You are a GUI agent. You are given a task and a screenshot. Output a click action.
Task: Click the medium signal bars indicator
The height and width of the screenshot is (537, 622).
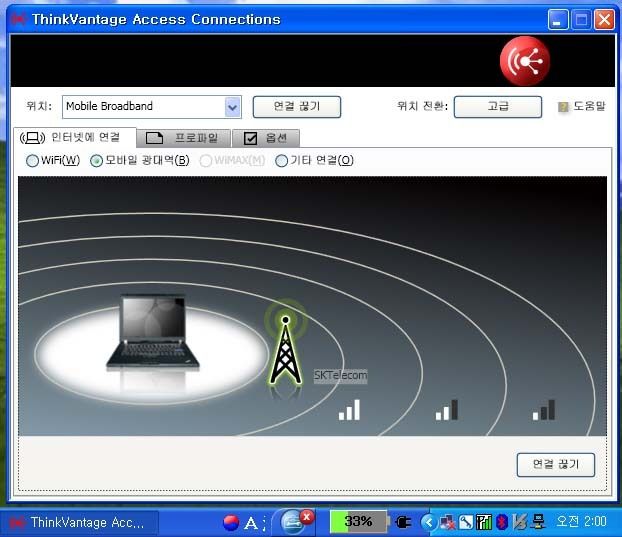tap(447, 410)
